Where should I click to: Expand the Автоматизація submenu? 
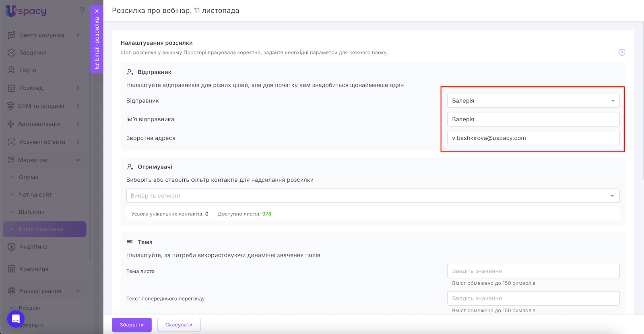78,124
